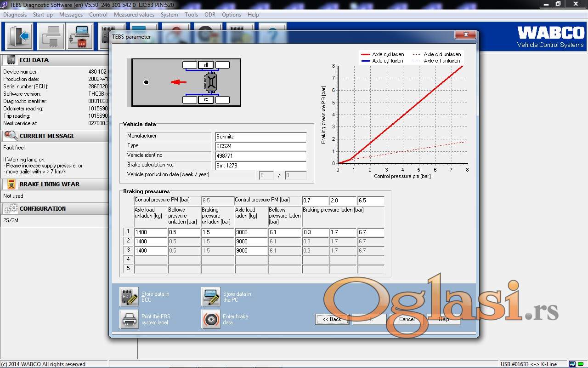
Task: Click the production week field
Action: coord(266,175)
